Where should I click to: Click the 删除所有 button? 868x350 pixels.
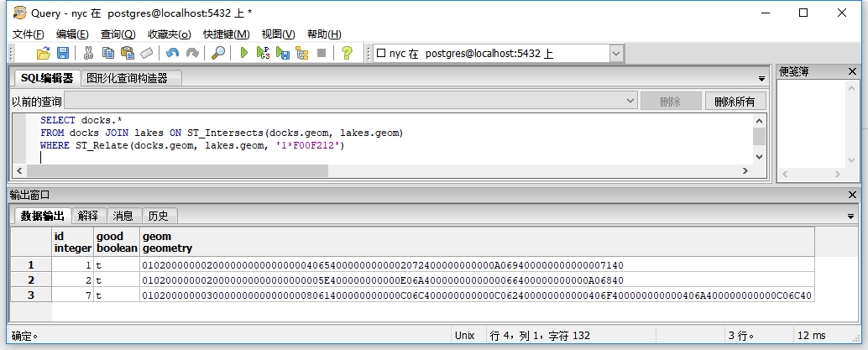pos(735,102)
